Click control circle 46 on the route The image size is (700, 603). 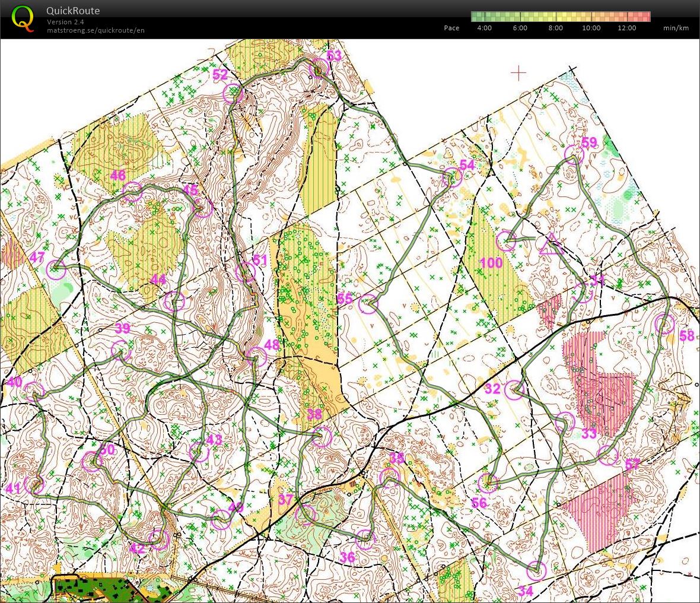point(132,191)
